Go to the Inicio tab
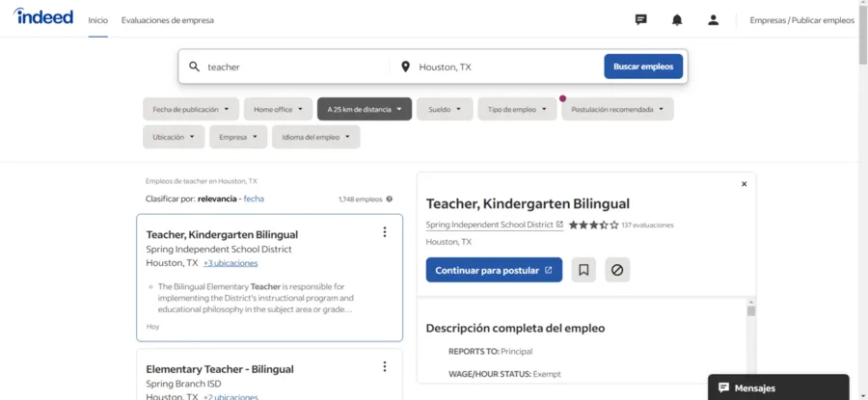The height and width of the screenshot is (400, 868). click(98, 20)
